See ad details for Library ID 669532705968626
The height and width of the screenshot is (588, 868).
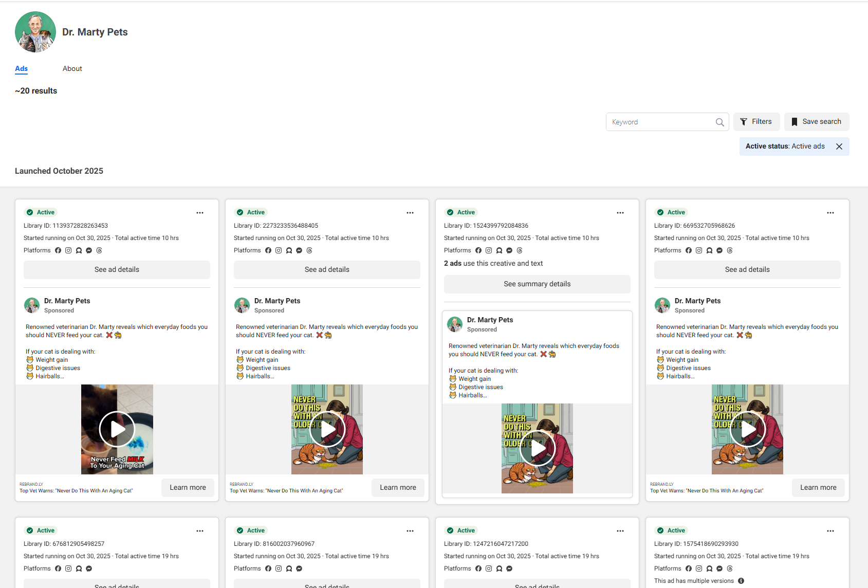pyautogui.click(x=747, y=270)
